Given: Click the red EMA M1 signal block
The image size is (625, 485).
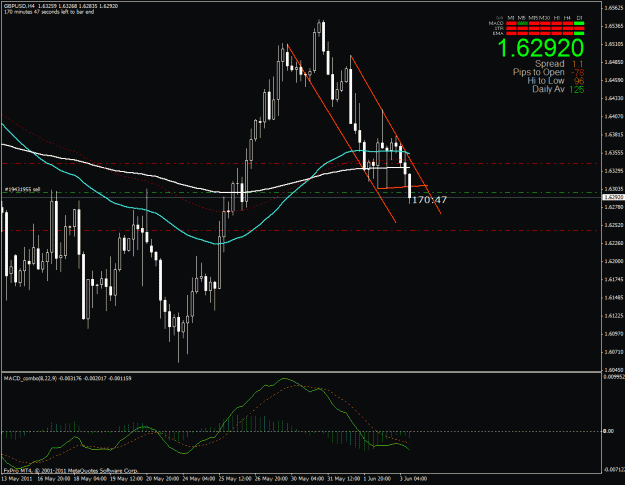Looking at the screenshot, I should point(511,33).
